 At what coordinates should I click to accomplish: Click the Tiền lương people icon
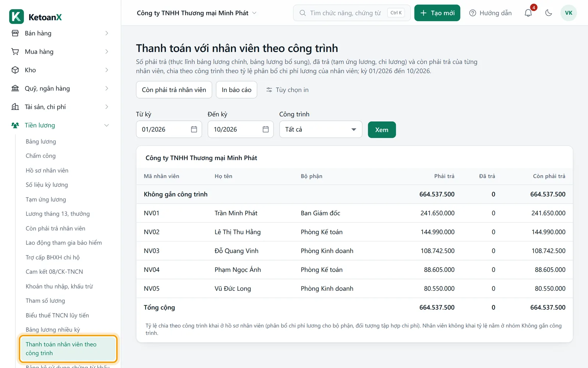pyautogui.click(x=15, y=125)
